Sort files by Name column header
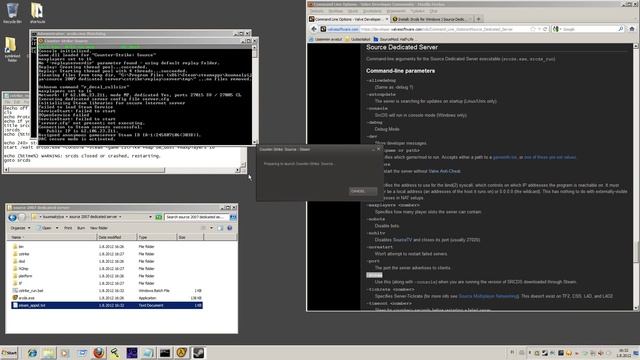 pyautogui.click(x=52, y=237)
